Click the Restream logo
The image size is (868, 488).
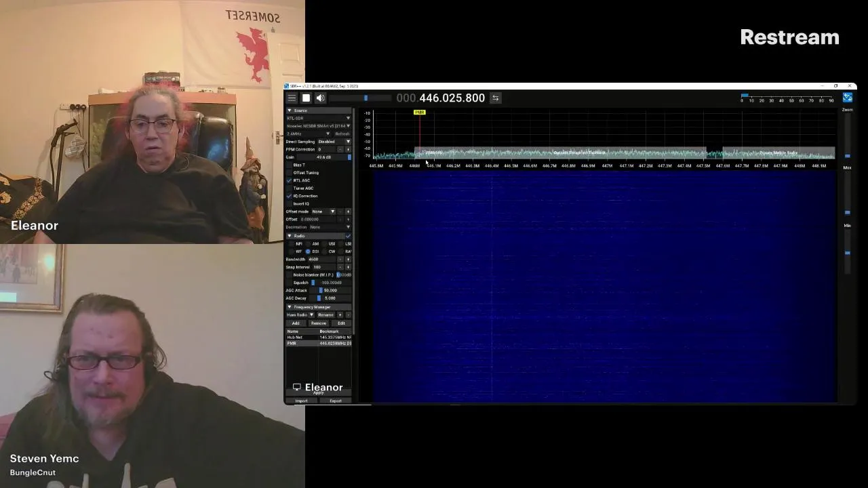click(x=789, y=37)
